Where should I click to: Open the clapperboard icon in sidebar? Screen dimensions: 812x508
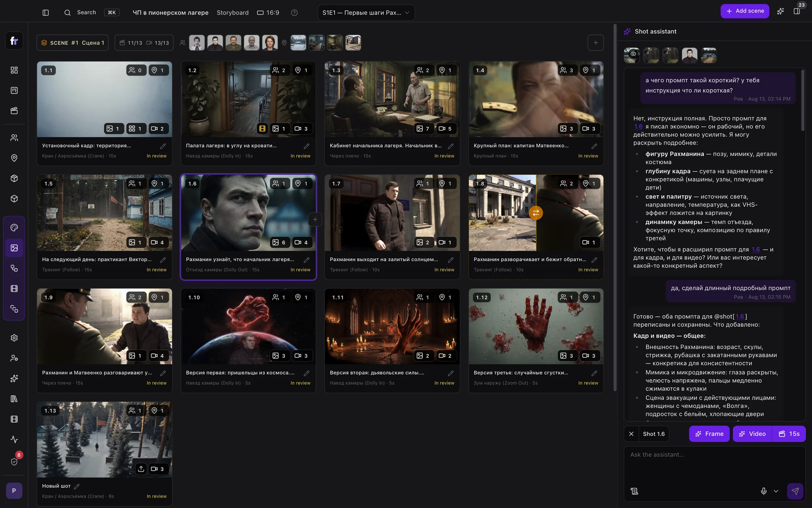[14, 111]
